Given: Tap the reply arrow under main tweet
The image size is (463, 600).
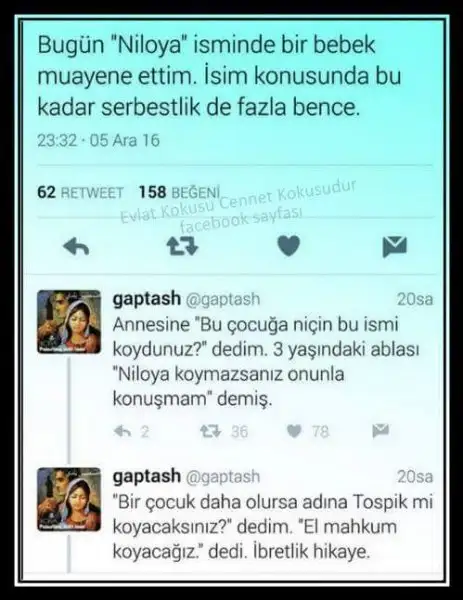Looking at the screenshot, I should [76, 246].
